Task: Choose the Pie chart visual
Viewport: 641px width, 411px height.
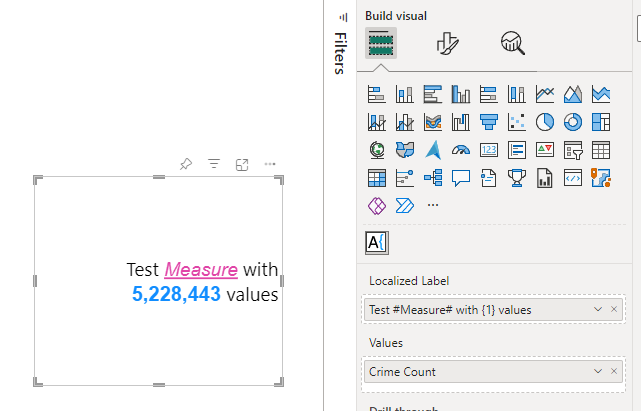Action: click(545, 122)
